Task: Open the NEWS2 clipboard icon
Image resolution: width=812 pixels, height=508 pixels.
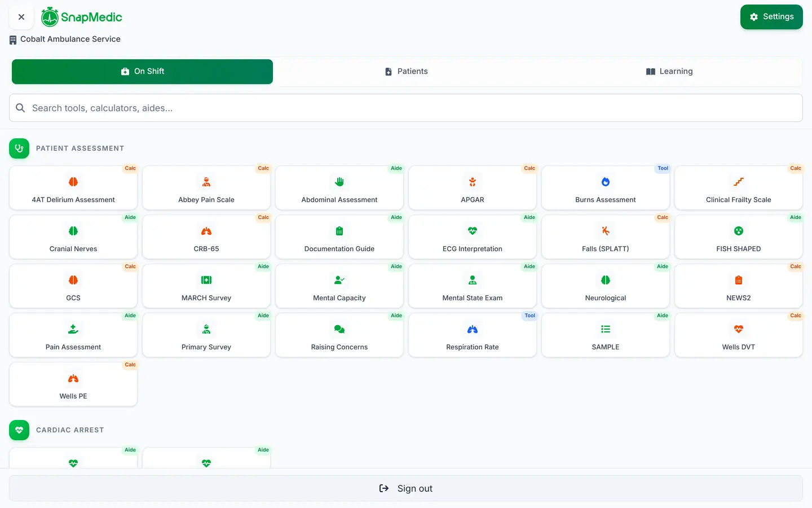Action: pyautogui.click(x=739, y=280)
